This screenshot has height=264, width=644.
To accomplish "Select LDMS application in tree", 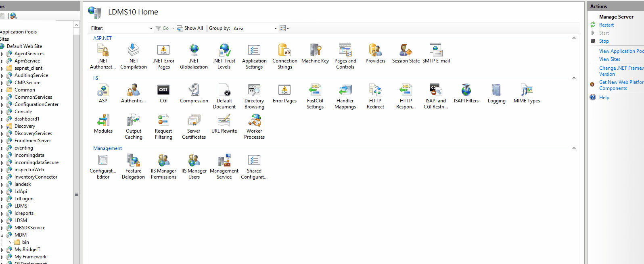I will coord(21,206).
